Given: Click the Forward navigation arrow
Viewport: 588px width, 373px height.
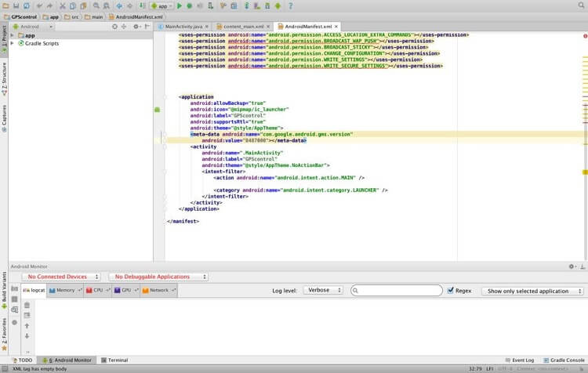Looking at the screenshot, I should click(x=129, y=5).
